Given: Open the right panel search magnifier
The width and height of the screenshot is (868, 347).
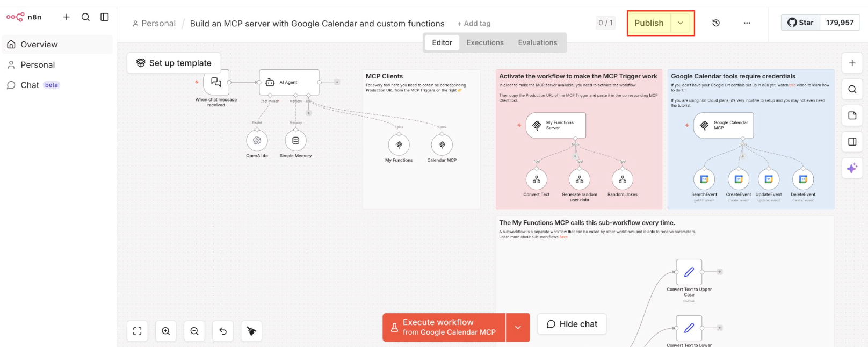Looking at the screenshot, I should (x=852, y=89).
